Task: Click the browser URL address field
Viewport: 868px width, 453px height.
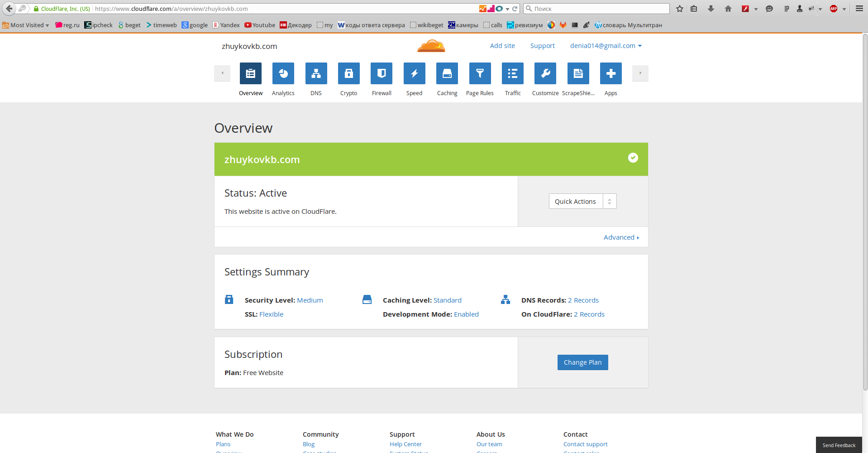Action: click(285, 9)
